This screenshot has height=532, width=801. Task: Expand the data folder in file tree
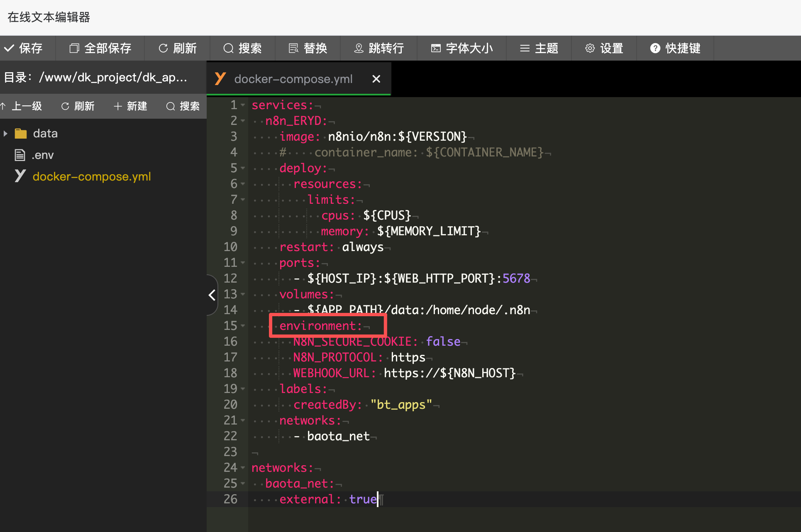coord(5,134)
